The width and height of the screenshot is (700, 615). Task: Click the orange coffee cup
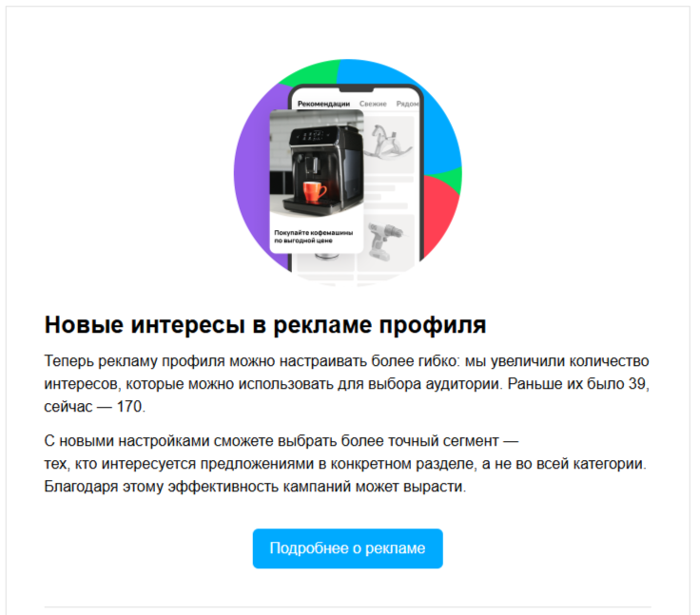coord(315,192)
